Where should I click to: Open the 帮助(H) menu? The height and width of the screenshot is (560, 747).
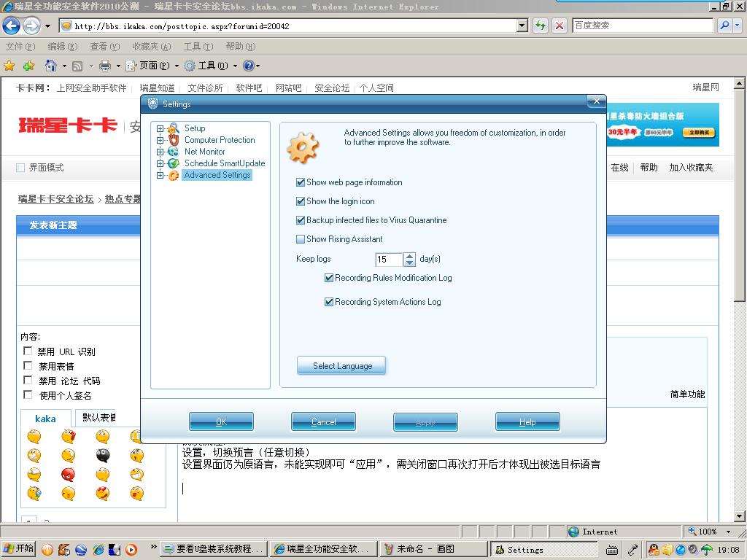(241, 46)
